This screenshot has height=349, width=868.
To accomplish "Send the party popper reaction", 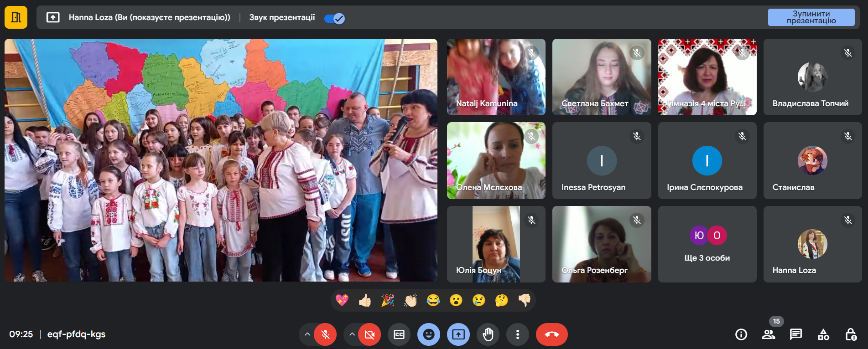I will (388, 300).
